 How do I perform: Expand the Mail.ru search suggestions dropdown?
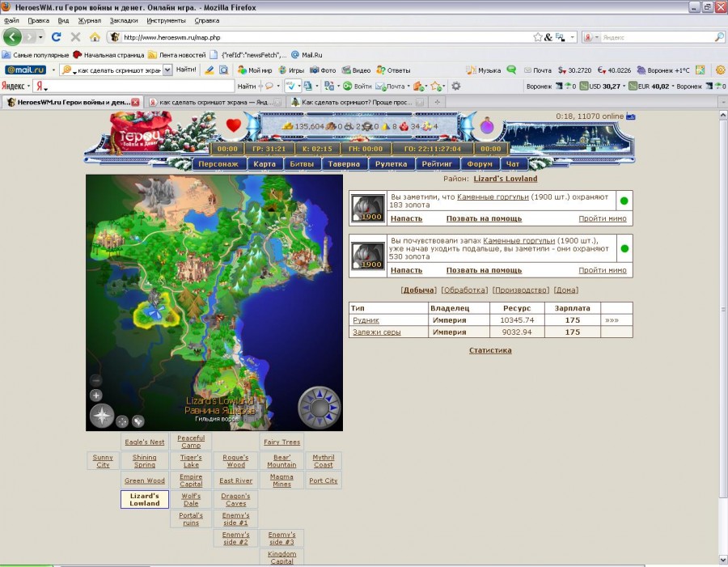click(x=167, y=70)
